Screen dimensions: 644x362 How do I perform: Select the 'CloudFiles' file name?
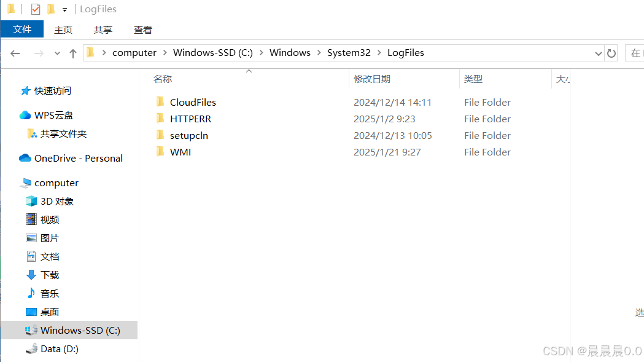(193, 103)
